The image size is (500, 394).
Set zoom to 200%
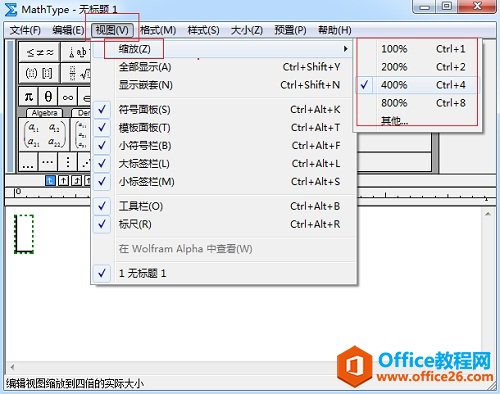tap(417, 67)
